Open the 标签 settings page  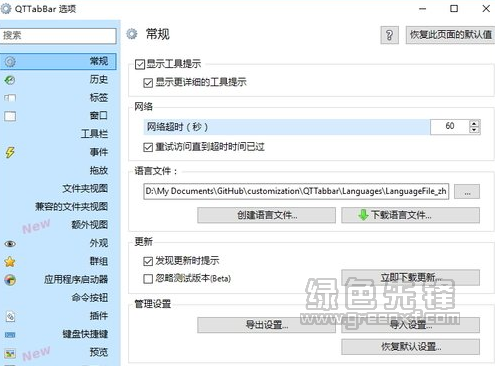point(58,98)
